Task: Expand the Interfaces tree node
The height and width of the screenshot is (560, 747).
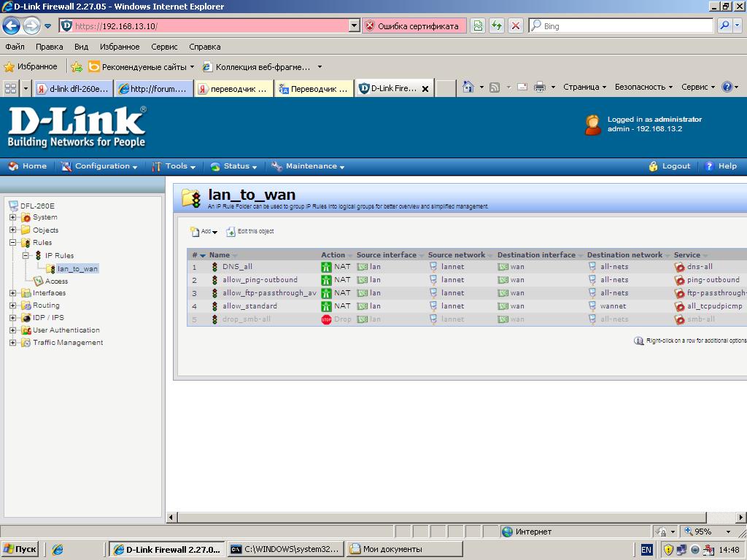Action: click(13, 293)
